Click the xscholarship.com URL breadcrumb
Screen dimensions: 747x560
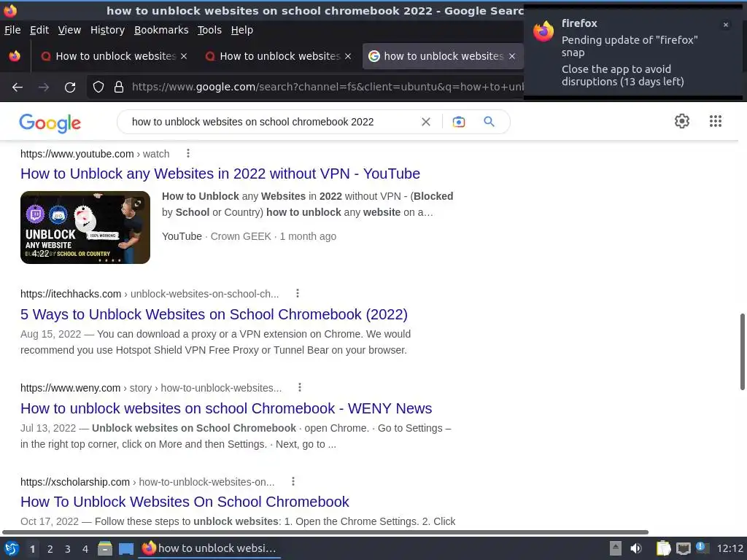(x=147, y=482)
